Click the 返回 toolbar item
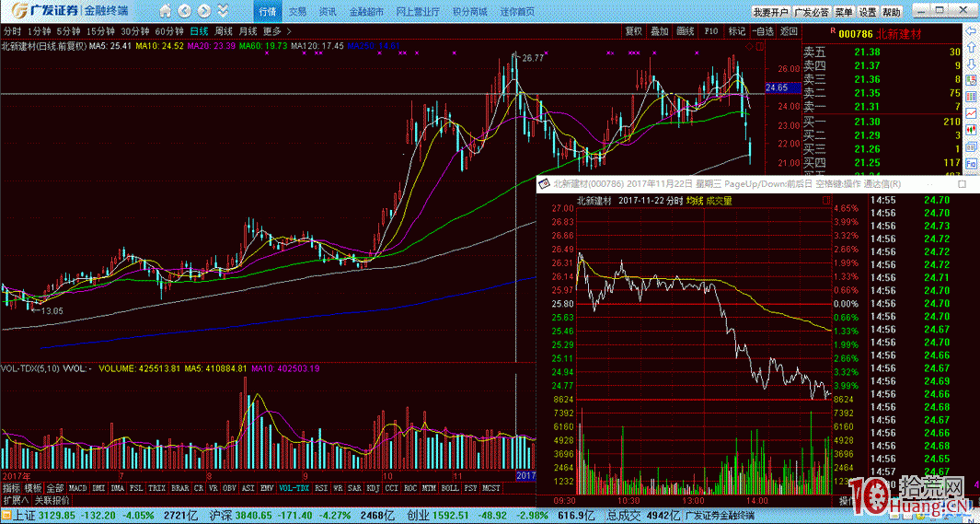Viewport: 980px width, 524px height. click(x=789, y=31)
